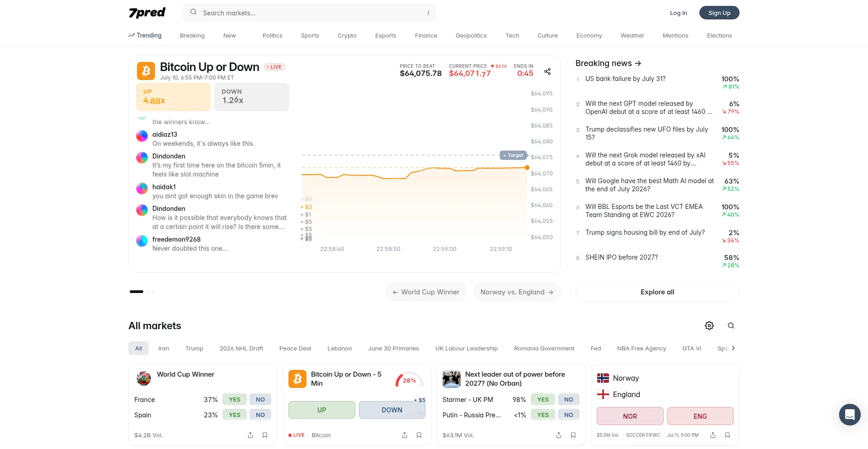This screenshot has width=868, height=449.
Task: Open the Crypto category tab
Action: coord(347,36)
